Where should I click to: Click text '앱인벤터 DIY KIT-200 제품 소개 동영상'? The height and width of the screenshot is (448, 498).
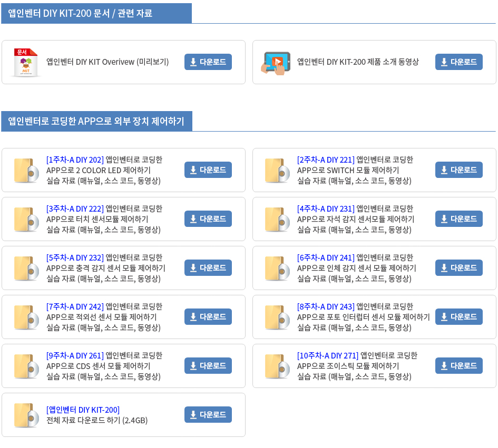[358, 62]
